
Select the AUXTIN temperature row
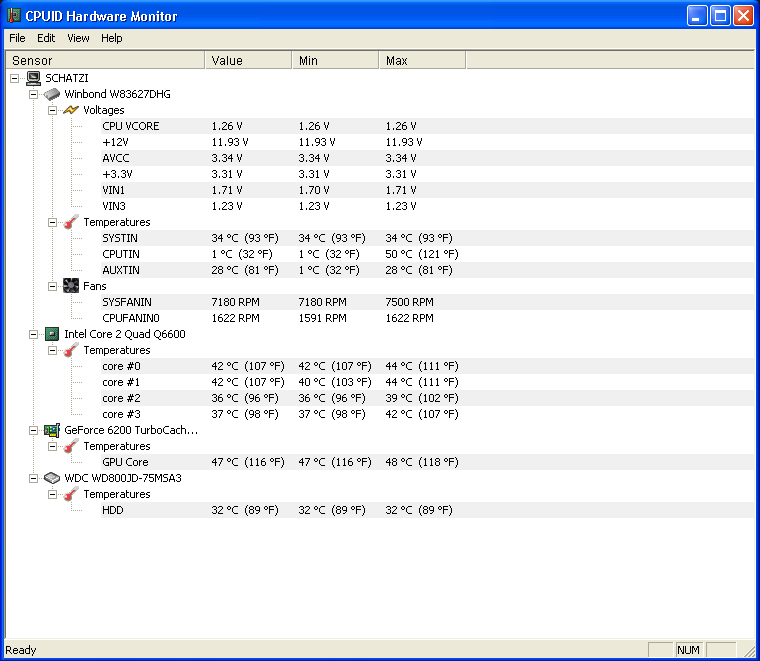click(x=428, y=270)
